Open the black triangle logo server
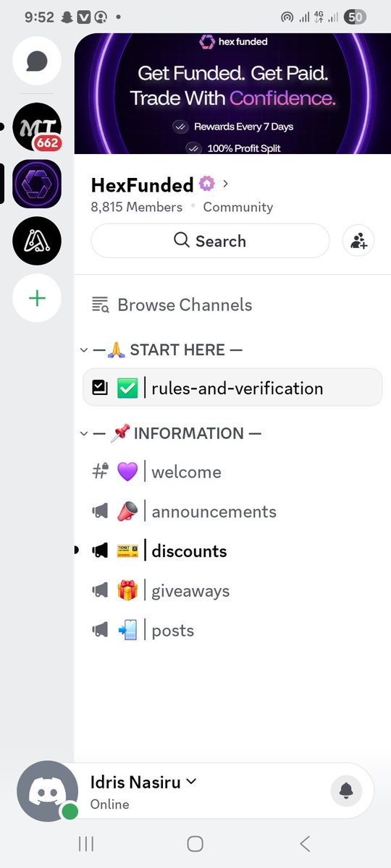Image resolution: width=391 pixels, height=868 pixels. [37, 240]
